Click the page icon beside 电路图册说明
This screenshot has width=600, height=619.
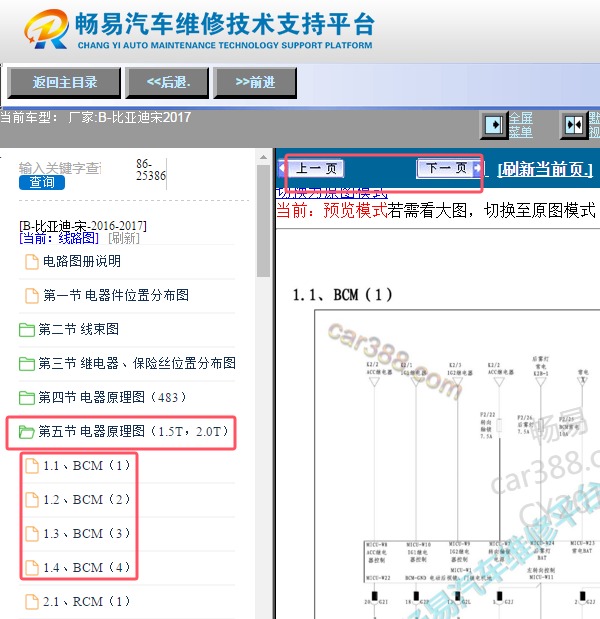pyautogui.click(x=32, y=262)
